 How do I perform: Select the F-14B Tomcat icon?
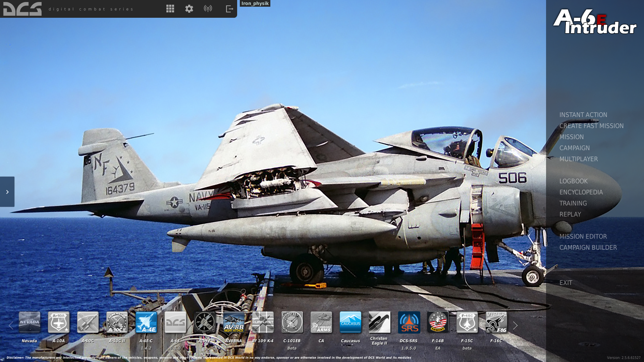(x=438, y=322)
